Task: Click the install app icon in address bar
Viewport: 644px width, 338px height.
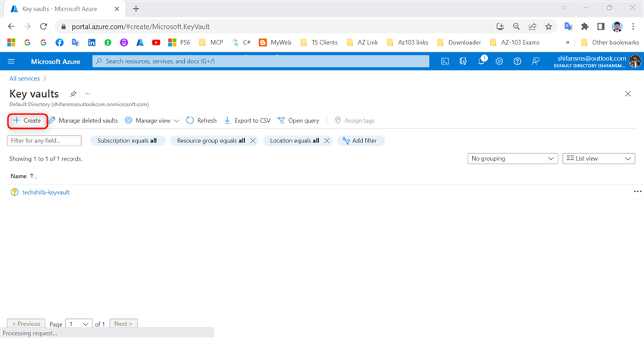Action: (x=500, y=27)
